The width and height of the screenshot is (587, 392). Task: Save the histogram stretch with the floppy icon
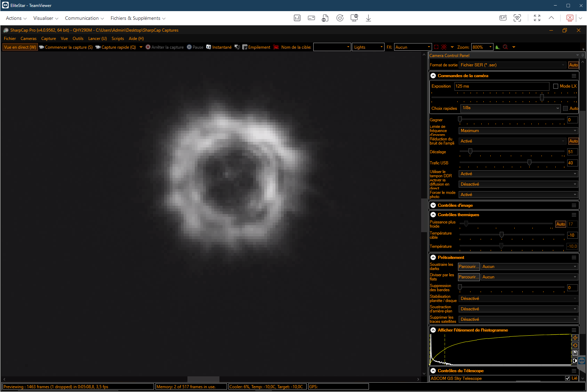coord(575,353)
